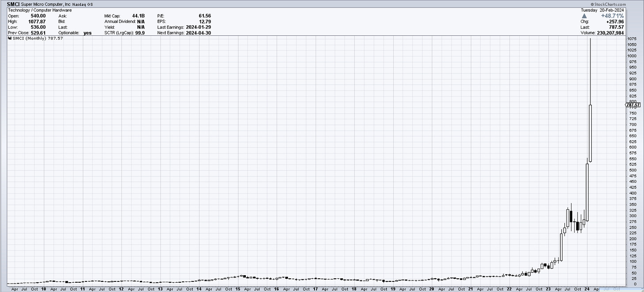Image resolution: width=644 pixels, height=292 pixels.
Task: Click the 1075 label on the price axis
Action: click(x=632, y=39)
